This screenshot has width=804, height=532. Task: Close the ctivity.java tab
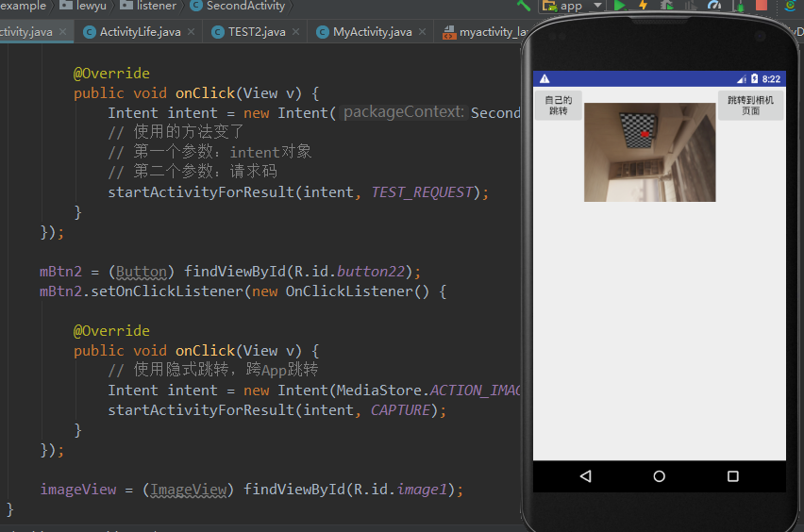click(62, 32)
